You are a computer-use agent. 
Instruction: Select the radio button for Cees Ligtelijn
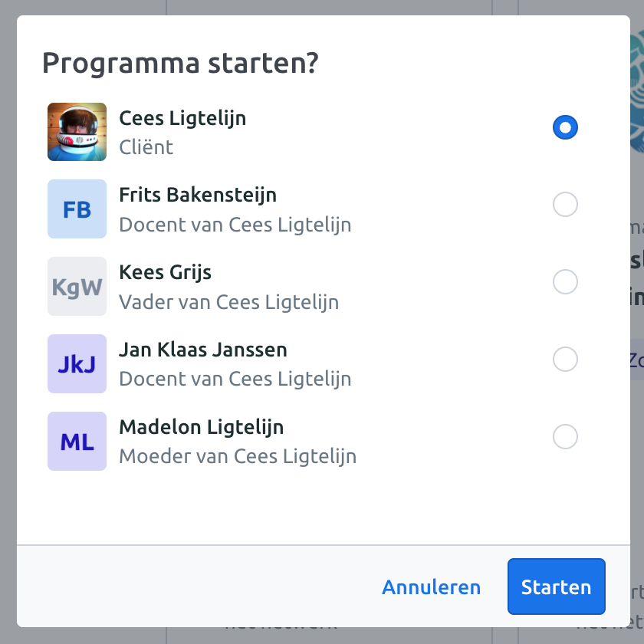click(x=565, y=127)
